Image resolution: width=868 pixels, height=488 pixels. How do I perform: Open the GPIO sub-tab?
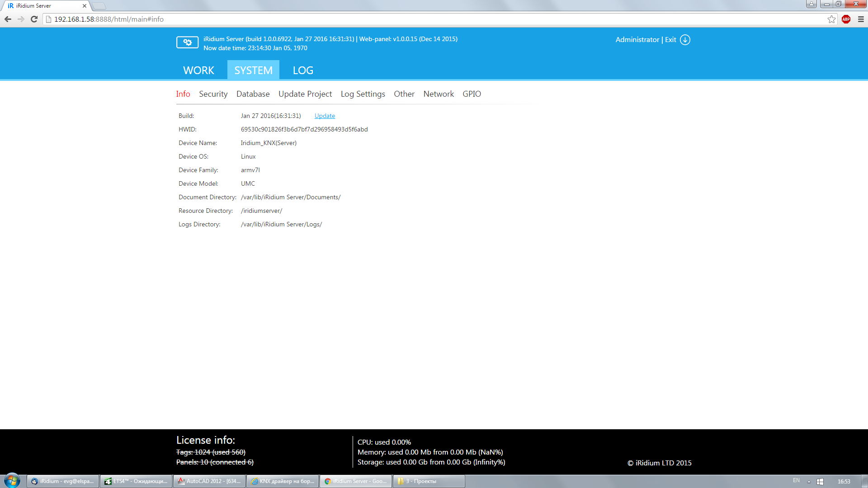(472, 94)
